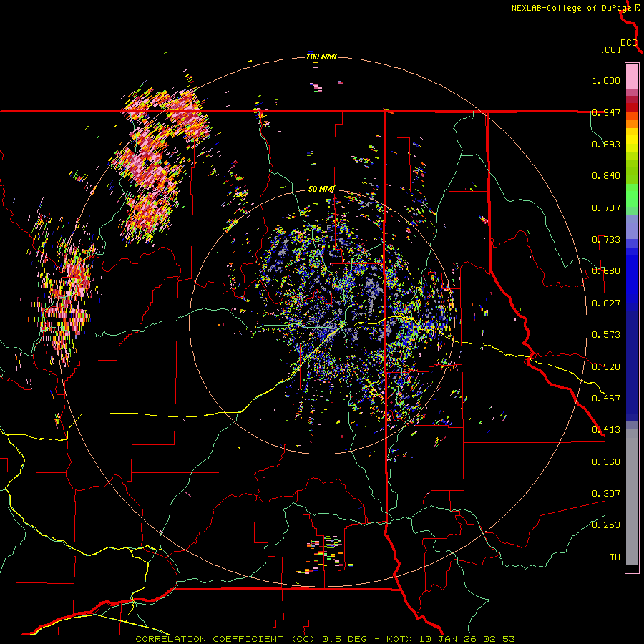Viewport: 644px width, 644px height.
Task: Click the TH threshold label
Action: (x=615, y=557)
